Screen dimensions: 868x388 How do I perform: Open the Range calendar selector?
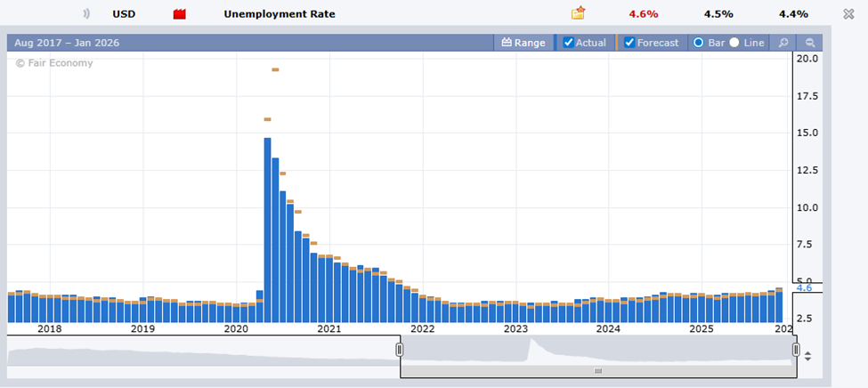pyautogui.click(x=523, y=43)
